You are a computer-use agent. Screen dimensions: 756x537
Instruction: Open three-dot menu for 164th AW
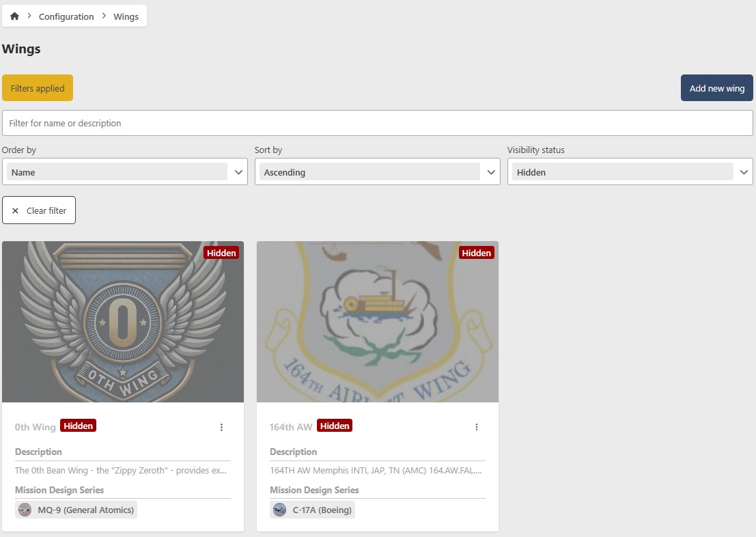[x=477, y=427]
